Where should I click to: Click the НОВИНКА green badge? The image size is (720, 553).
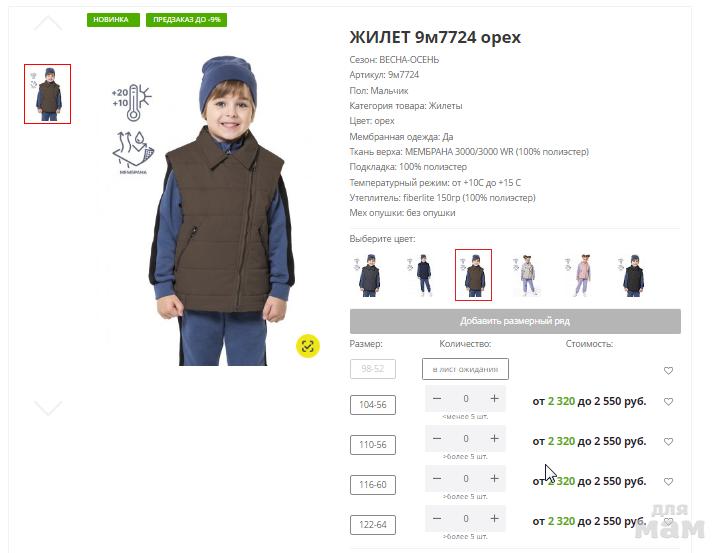pyautogui.click(x=113, y=20)
